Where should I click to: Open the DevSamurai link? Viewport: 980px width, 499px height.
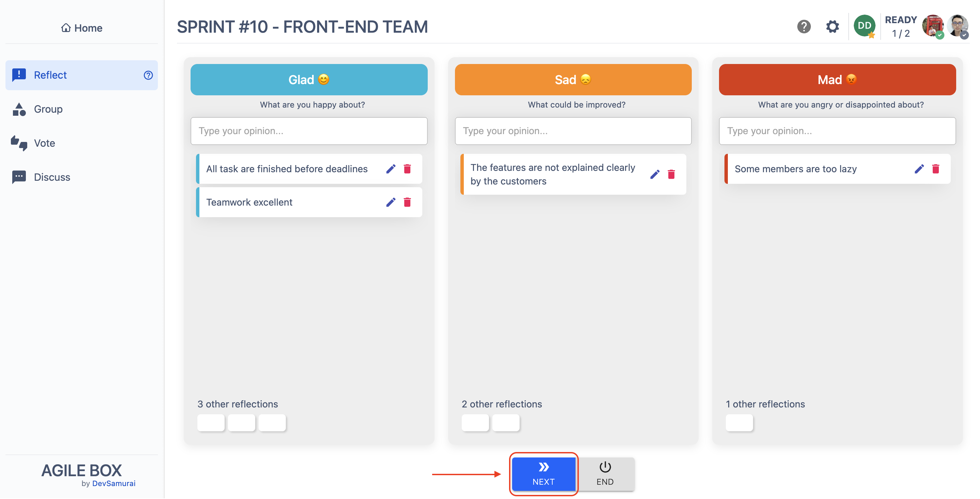(x=114, y=483)
